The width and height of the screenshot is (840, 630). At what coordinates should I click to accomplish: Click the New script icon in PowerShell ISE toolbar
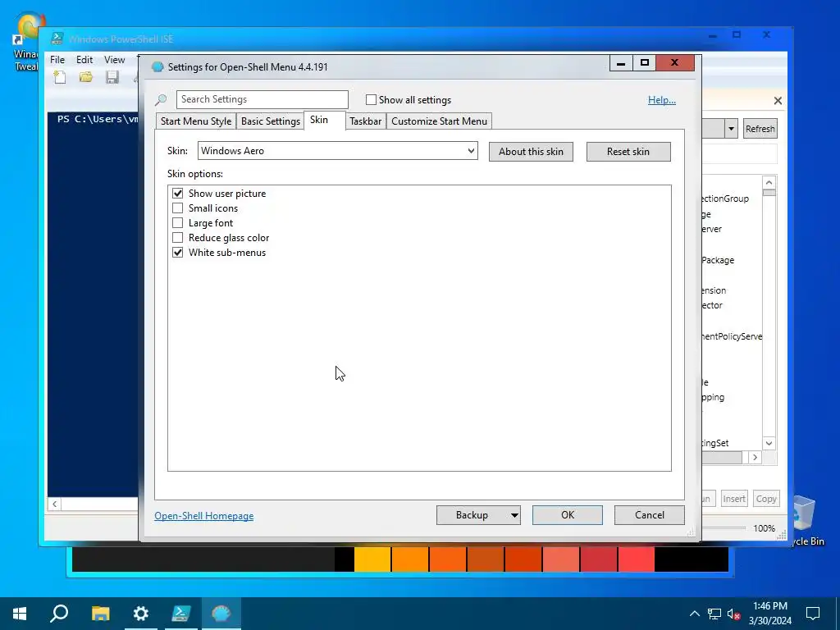coord(60,77)
